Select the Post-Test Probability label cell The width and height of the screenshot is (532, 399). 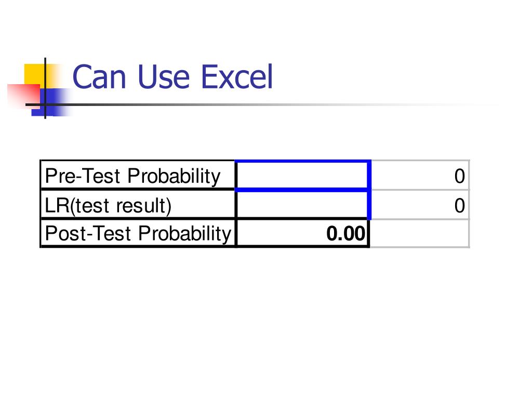click(138, 234)
